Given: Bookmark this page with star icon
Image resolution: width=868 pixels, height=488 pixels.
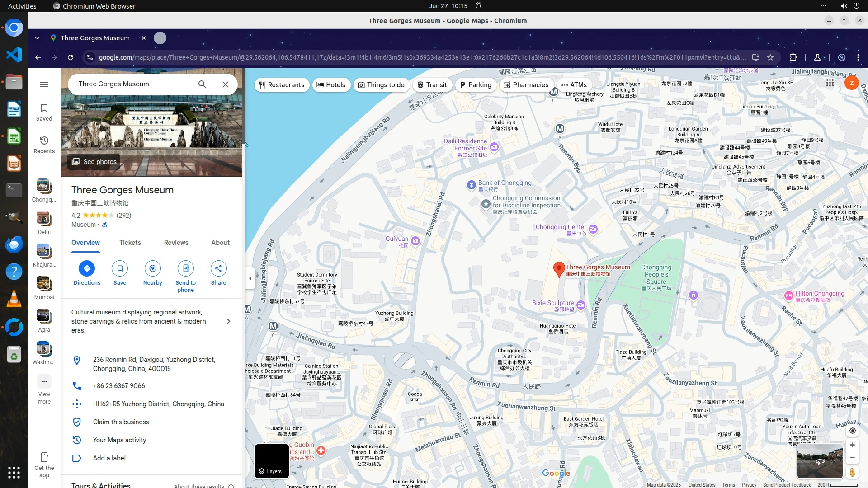Looking at the screenshot, I should pos(770,57).
